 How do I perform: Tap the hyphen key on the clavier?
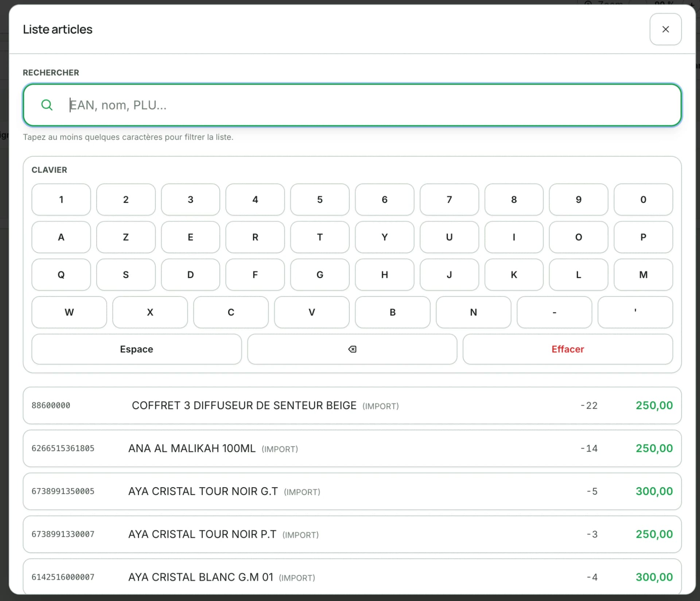(x=554, y=312)
